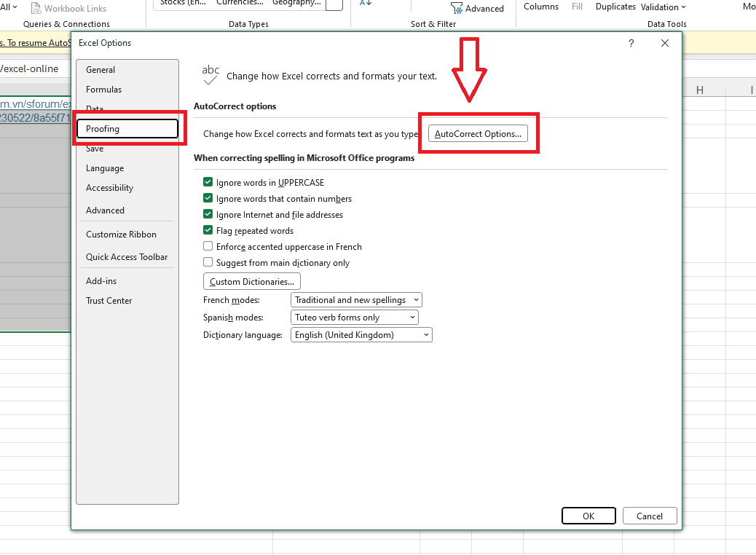Select column H header in worksheet

coord(700,90)
